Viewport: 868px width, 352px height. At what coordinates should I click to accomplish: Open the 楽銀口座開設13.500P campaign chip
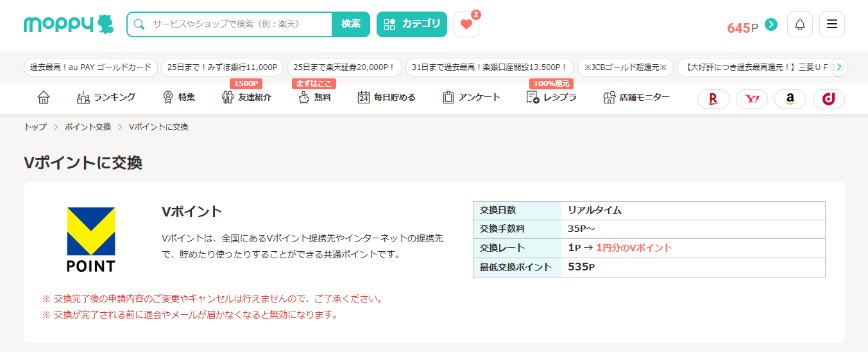tap(489, 67)
